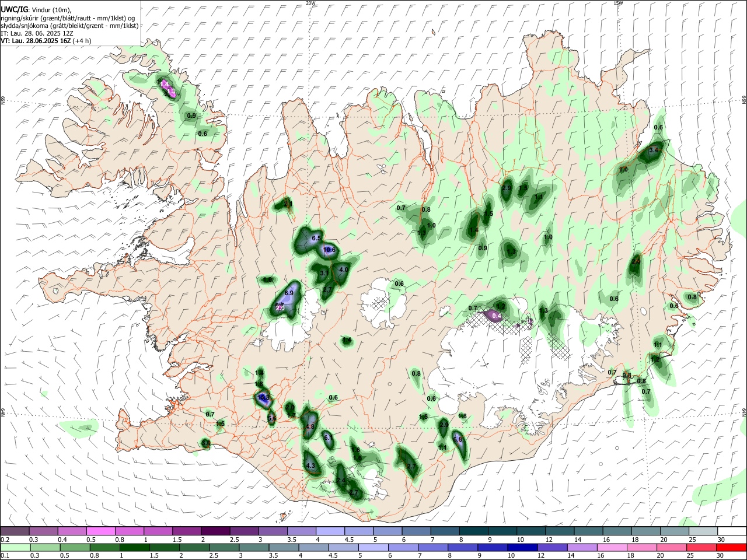The height and width of the screenshot is (560, 747).
Task: Pick the bright magenta 0.5 swatch in upper legend row
Action: 100,531
